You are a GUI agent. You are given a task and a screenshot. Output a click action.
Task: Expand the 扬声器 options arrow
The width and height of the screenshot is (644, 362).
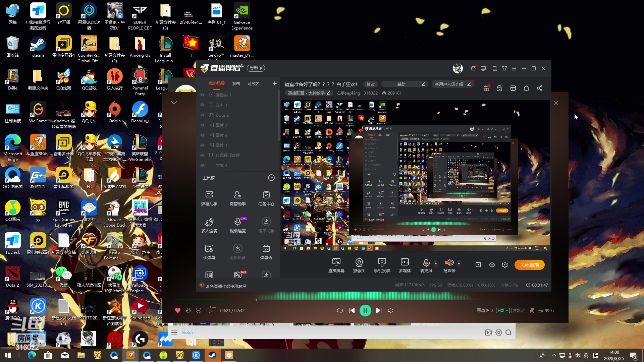tap(459, 263)
